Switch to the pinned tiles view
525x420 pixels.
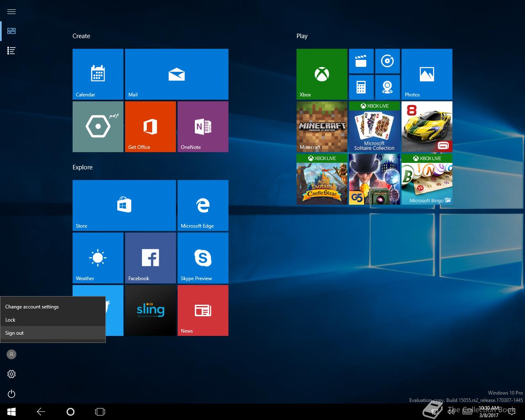coord(11,31)
